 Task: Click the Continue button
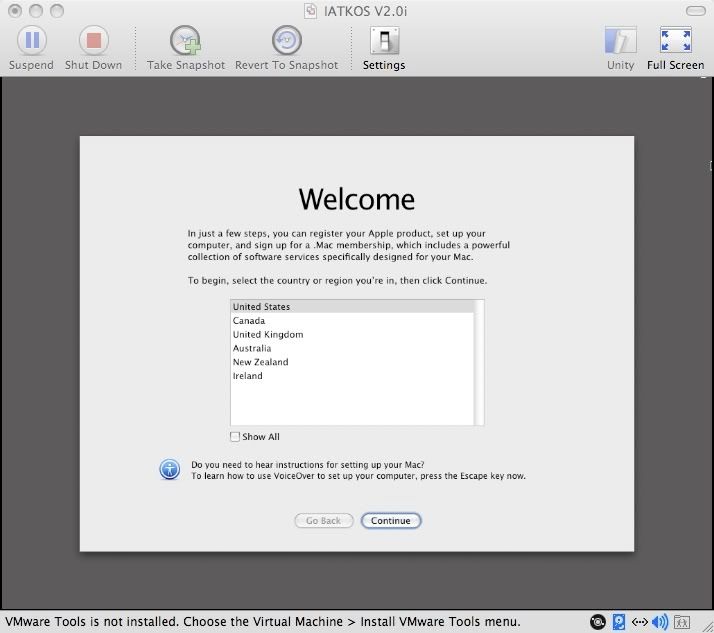(391, 521)
